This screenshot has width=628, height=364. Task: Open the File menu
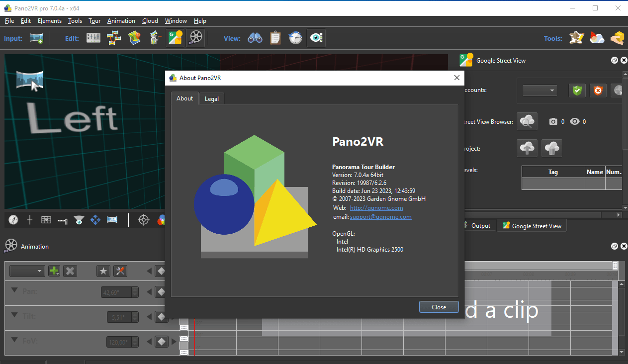tap(9, 21)
